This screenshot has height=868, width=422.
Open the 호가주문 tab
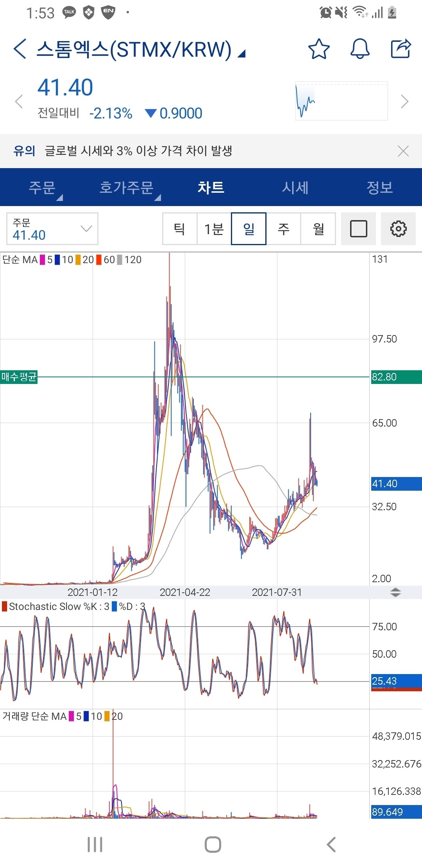[127, 188]
